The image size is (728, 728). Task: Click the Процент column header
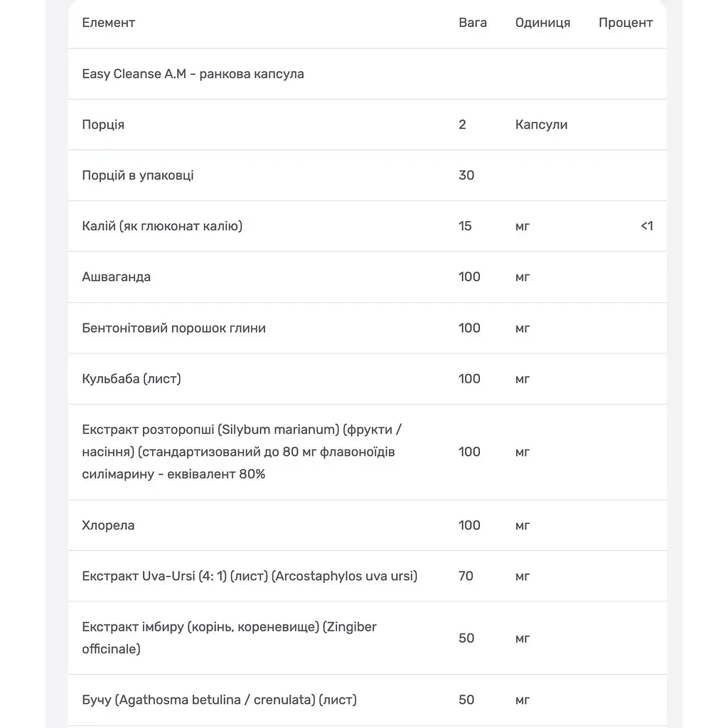(626, 23)
